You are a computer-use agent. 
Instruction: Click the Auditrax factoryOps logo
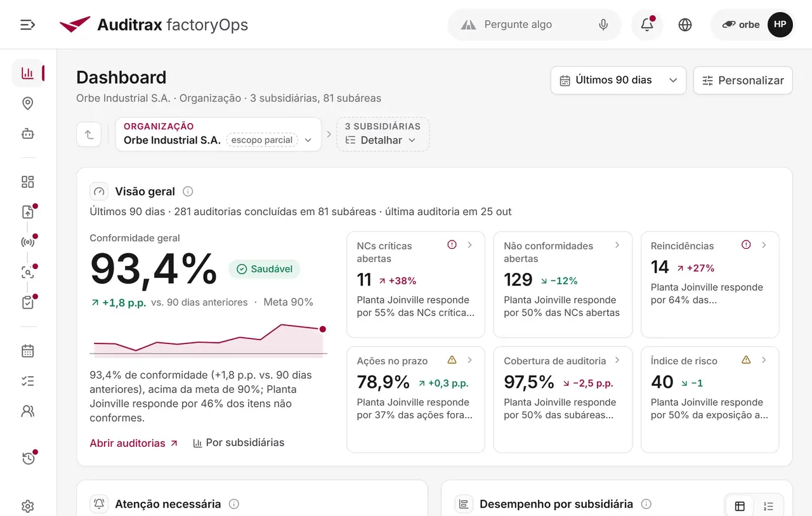coord(154,25)
